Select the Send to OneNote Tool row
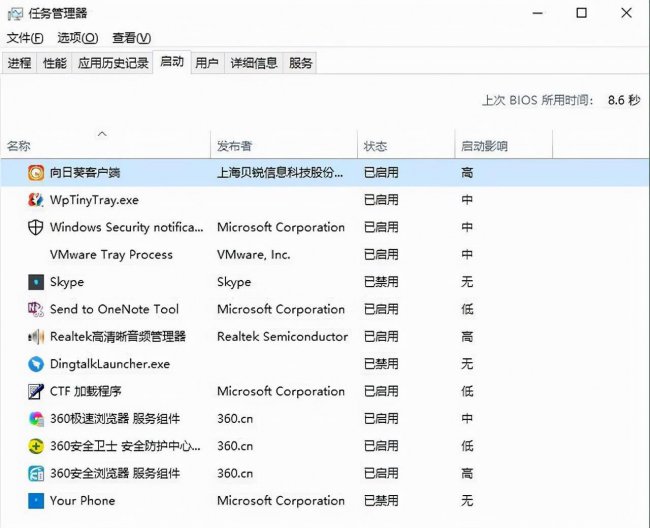Screen dimensions: 650x528 pyautogui.click(x=325, y=309)
